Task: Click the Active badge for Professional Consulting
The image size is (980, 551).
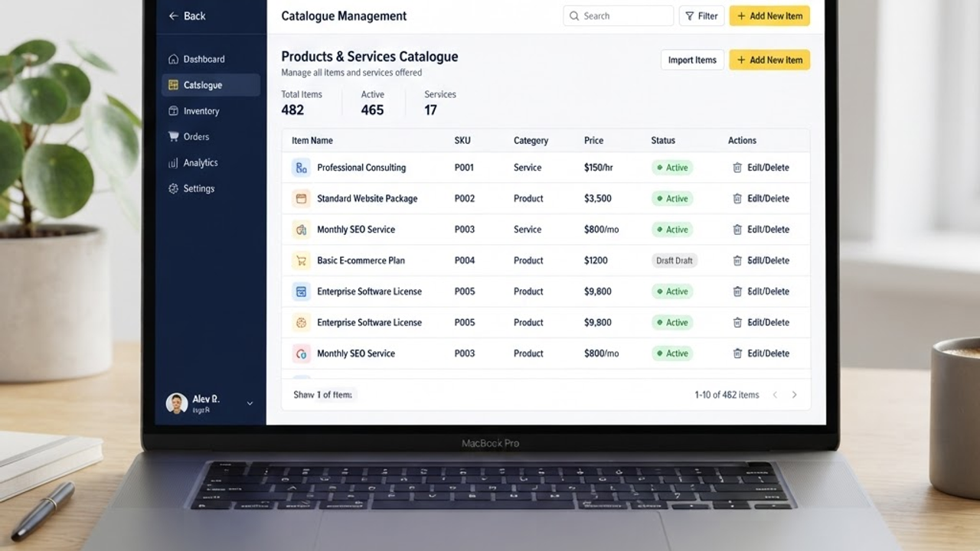Action: (x=672, y=168)
